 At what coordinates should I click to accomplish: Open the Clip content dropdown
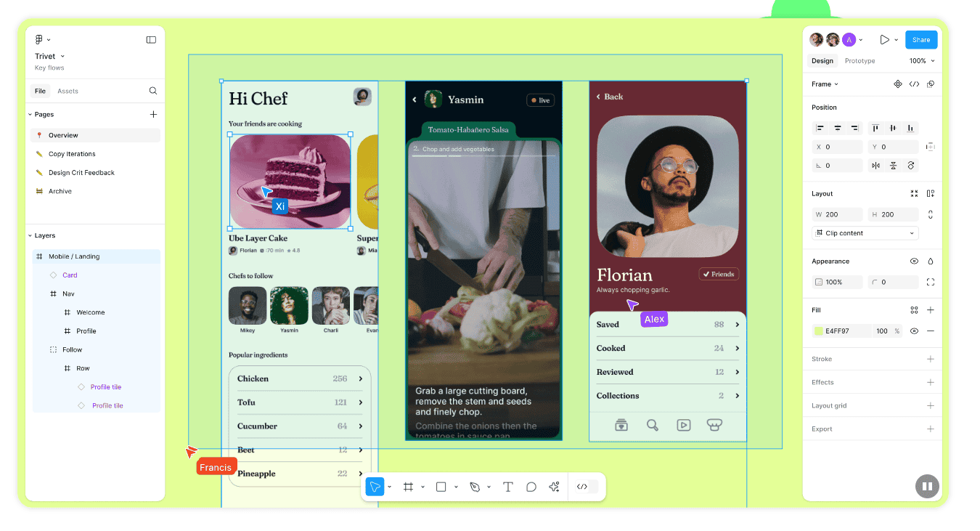[x=865, y=233]
